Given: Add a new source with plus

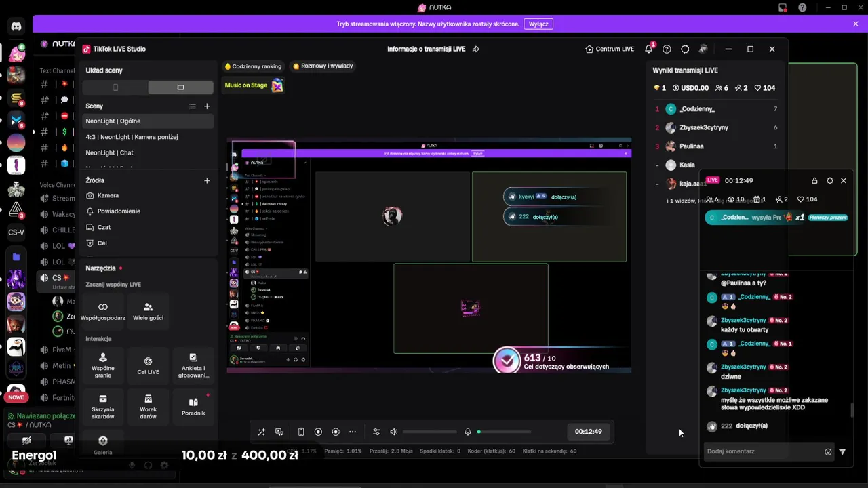Looking at the screenshot, I should [x=207, y=181].
